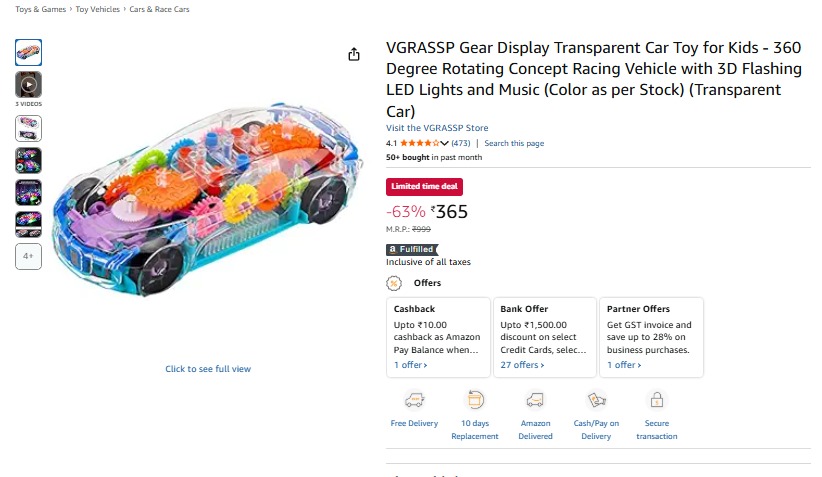
Task: Open the 473 ratings count link
Action: [x=461, y=143]
